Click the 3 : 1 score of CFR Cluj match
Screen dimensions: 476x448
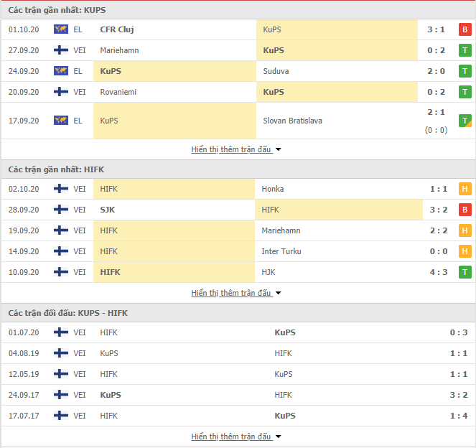436,29
